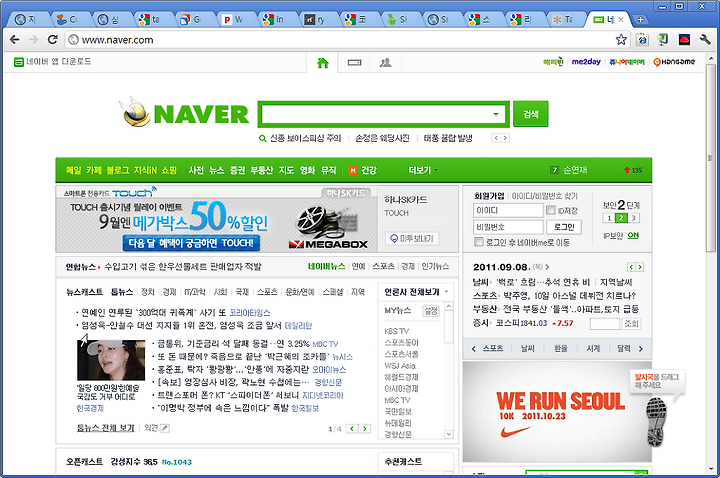Switch to the 정치 newscast tab
Screen dimensions: 720x478
[x=148, y=292]
